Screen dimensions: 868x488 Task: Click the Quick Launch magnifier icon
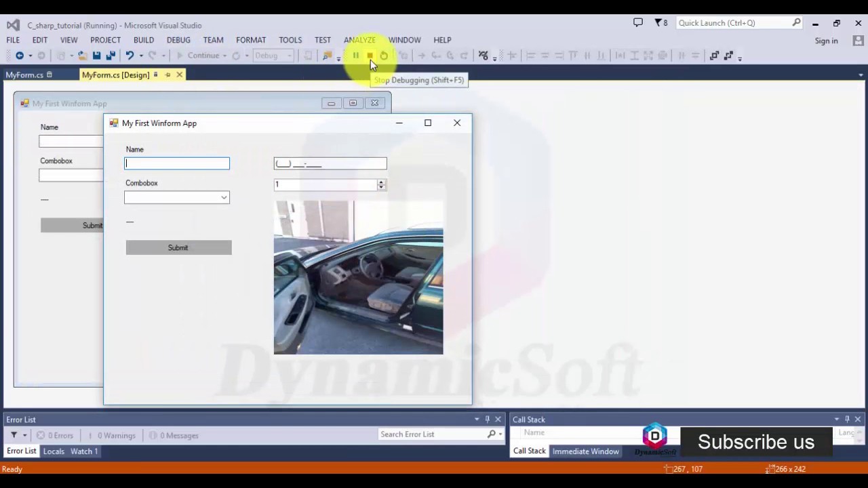(796, 22)
